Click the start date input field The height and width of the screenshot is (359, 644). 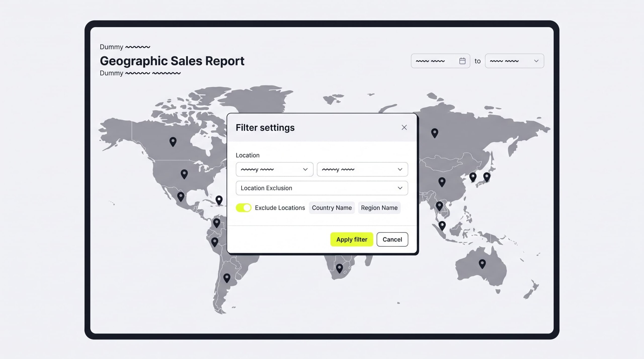point(440,61)
